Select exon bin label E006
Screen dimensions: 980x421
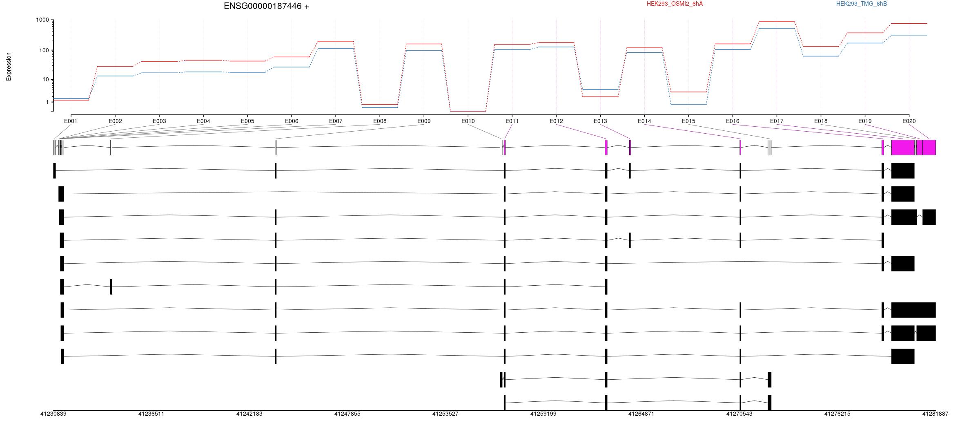[x=292, y=121]
